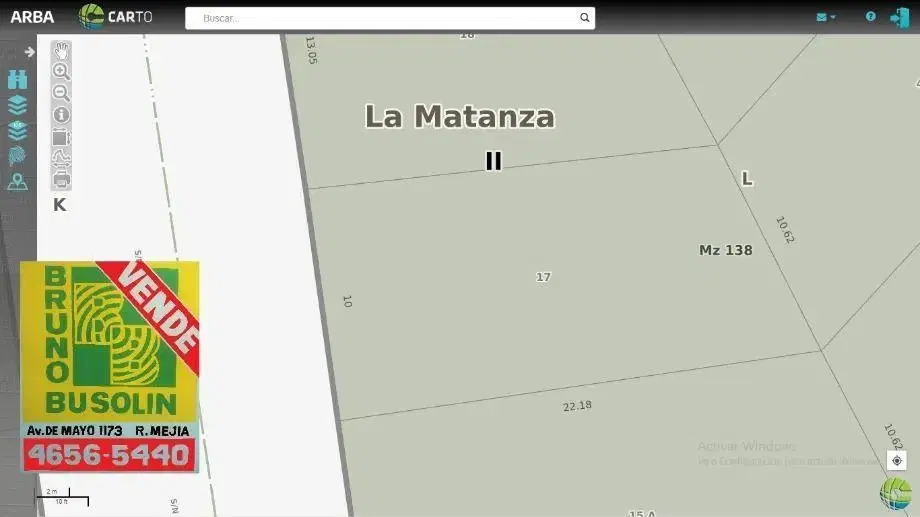Screen dimensions: 920x517
Task: Click the 22.18 measurement label
Action: click(577, 406)
